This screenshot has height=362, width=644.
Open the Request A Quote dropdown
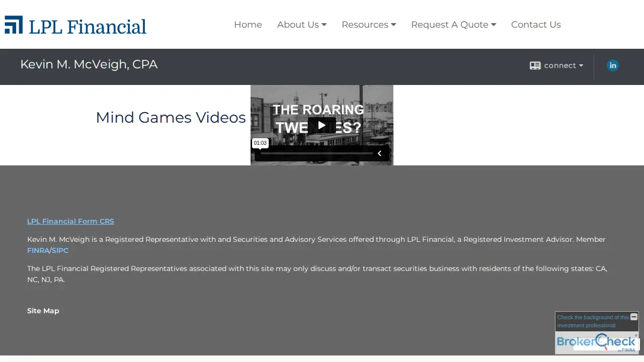tap(453, 25)
